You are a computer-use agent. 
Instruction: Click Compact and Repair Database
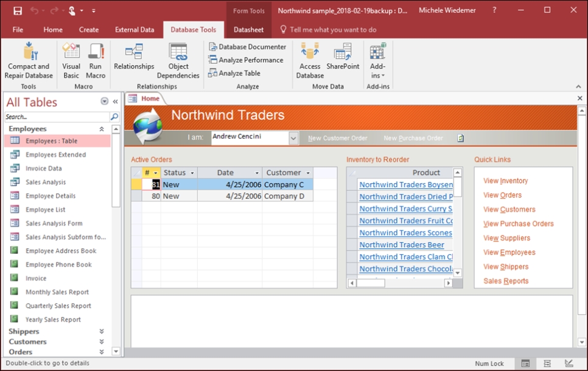pyautogui.click(x=29, y=61)
